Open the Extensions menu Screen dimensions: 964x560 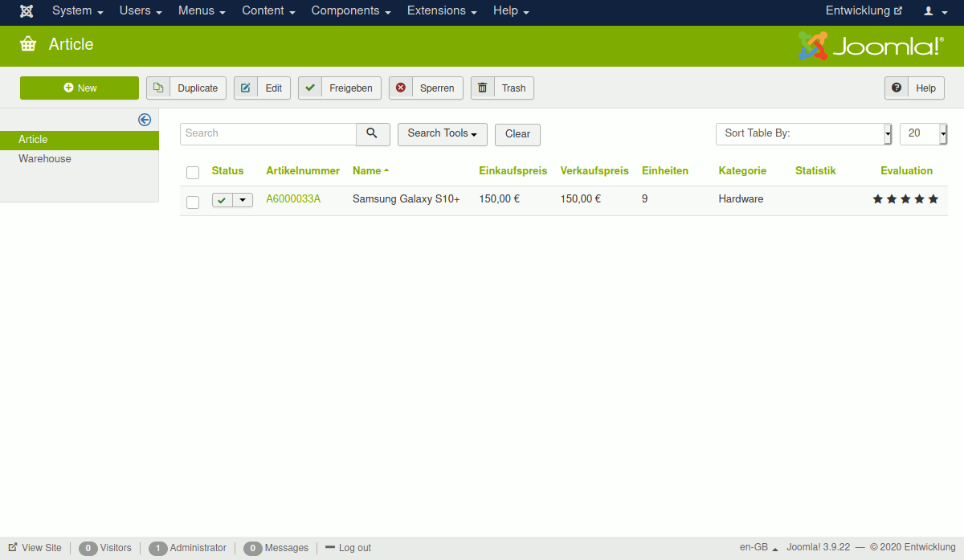[x=442, y=11]
